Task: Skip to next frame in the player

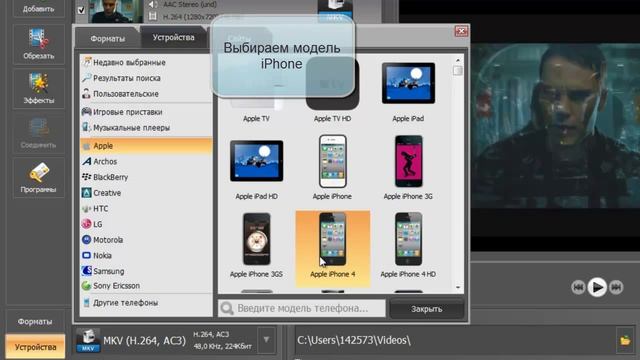Action: click(x=616, y=287)
